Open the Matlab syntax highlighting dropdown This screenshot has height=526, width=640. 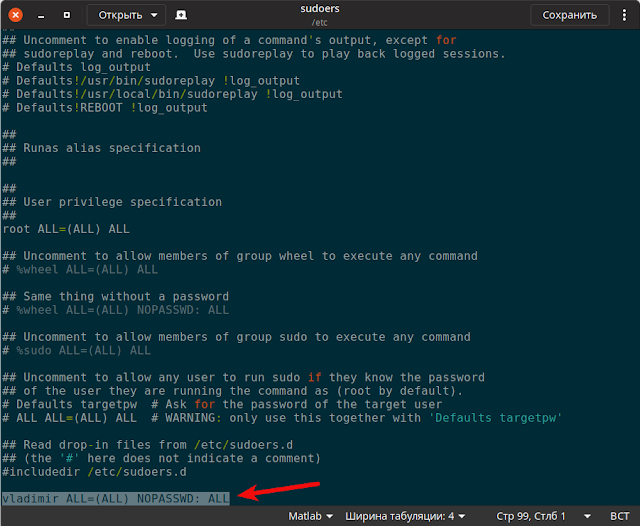pyautogui.click(x=310, y=516)
